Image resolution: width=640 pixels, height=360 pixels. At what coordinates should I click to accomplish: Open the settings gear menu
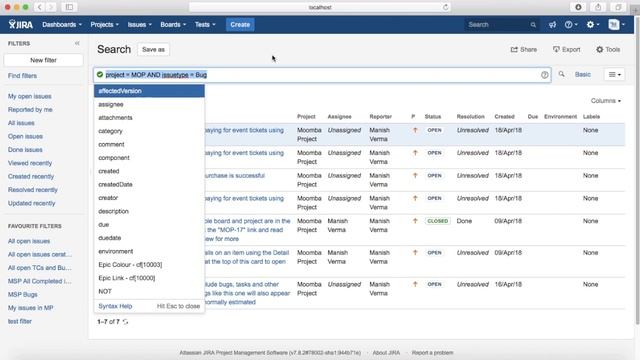[x=593, y=24]
